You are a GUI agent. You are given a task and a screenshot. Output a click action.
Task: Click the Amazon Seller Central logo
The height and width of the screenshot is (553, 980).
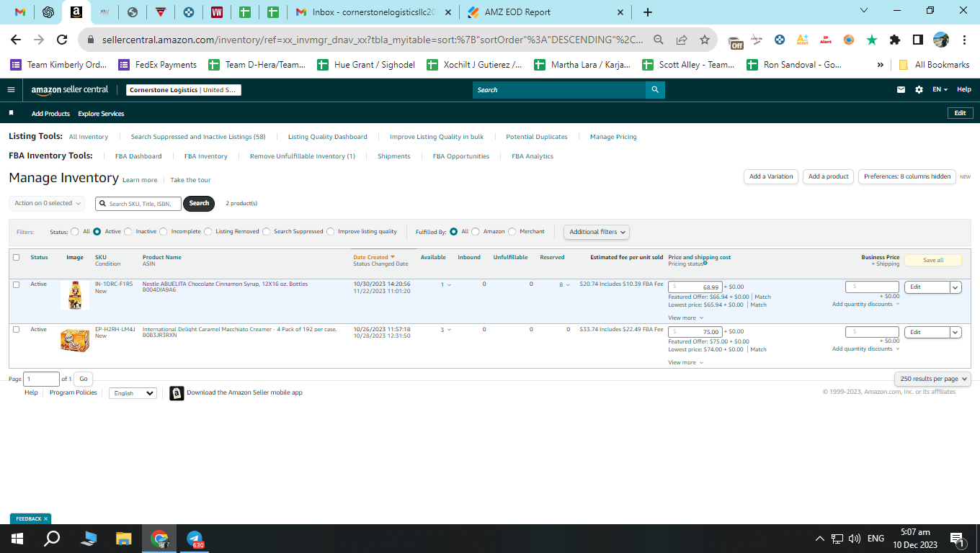[x=70, y=90]
